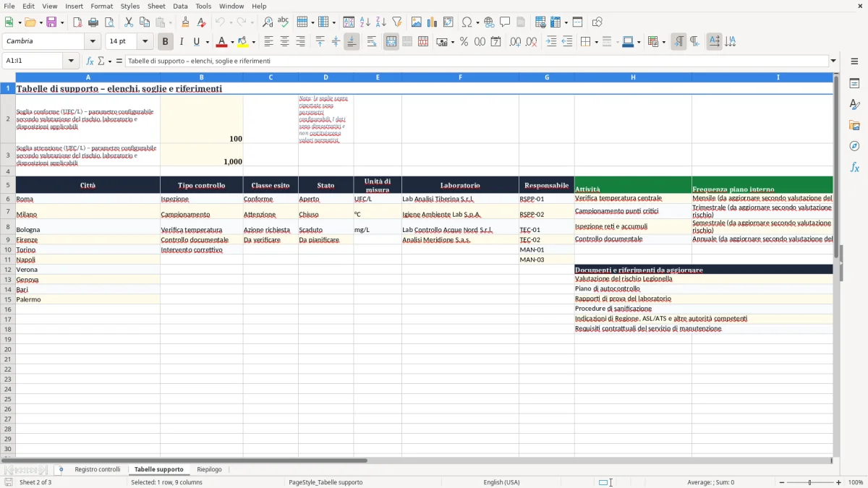This screenshot has height=488, width=868.
Task: Copy the selected cells
Action: point(145,22)
